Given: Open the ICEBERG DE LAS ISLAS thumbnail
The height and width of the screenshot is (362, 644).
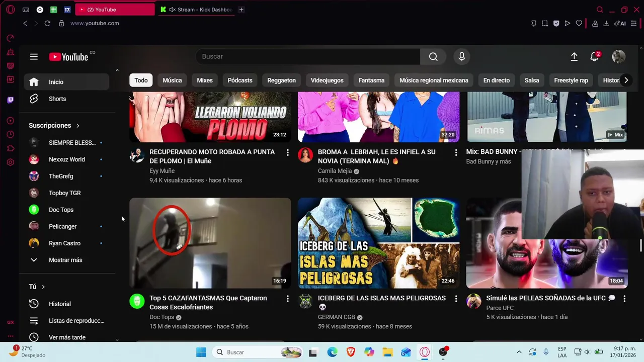Looking at the screenshot, I should click(x=378, y=243).
